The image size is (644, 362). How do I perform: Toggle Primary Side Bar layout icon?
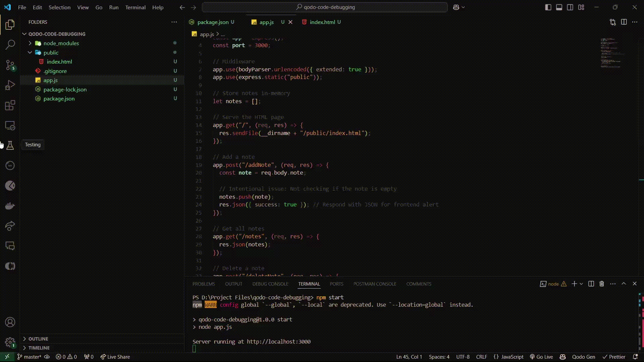[x=548, y=7]
